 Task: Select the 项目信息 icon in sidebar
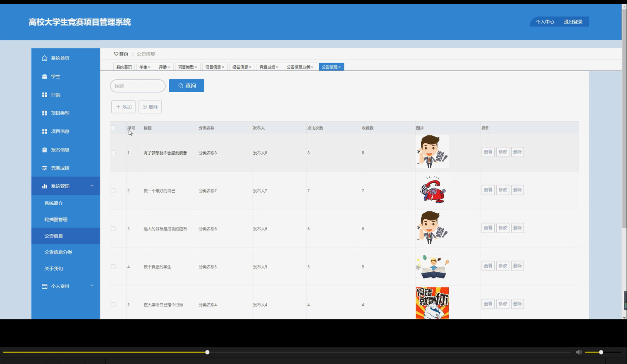click(x=45, y=131)
